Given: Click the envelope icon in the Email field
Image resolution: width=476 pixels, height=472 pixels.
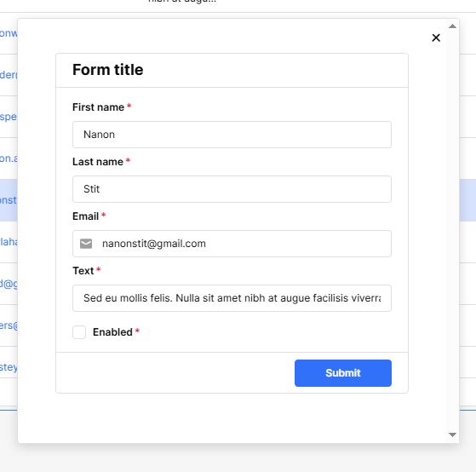Looking at the screenshot, I should [86, 244].
